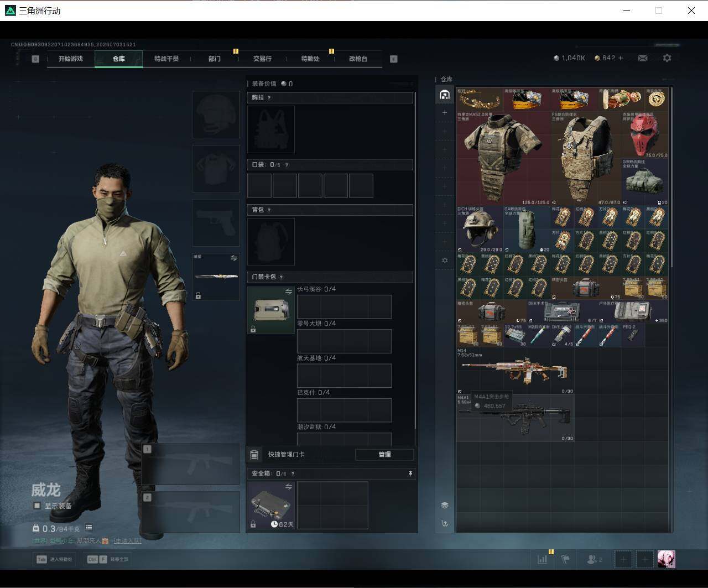Toggle the pin icon on the 安全箱 header
Image resolution: width=708 pixels, height=588 pixels.
(410, 474)
